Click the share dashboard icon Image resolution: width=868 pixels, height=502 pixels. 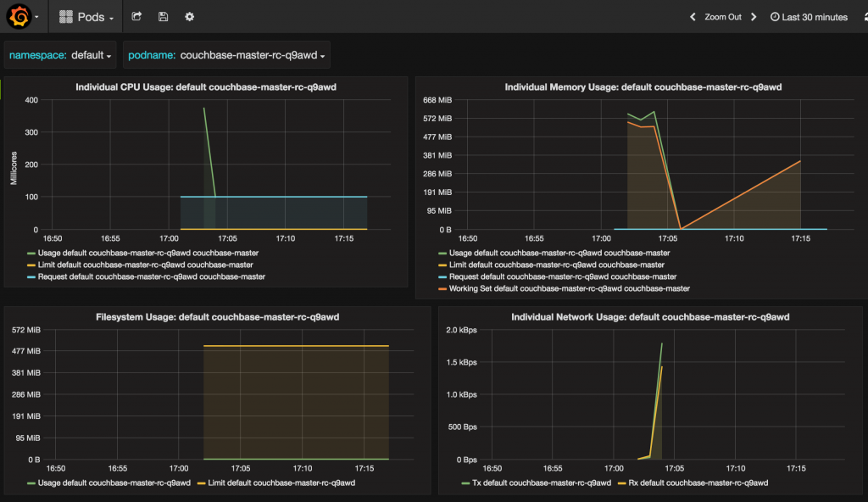coord(136,17)
